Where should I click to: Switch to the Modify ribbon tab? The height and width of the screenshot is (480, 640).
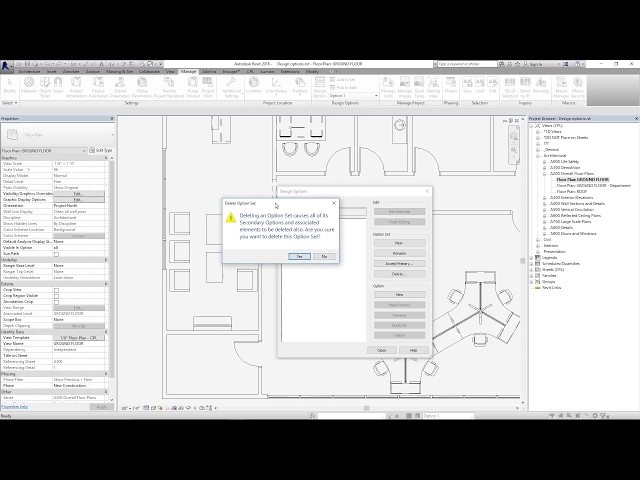(312, 71)
